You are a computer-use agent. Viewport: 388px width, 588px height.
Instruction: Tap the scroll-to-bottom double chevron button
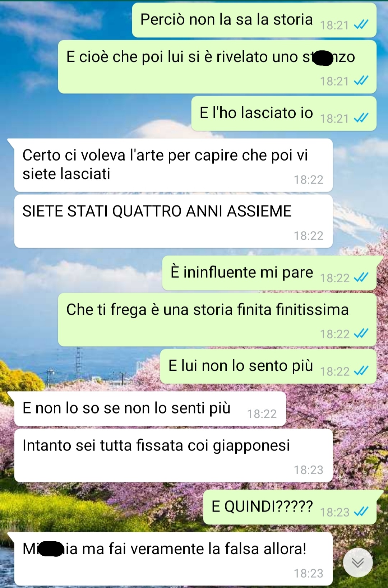pos(358,562)
